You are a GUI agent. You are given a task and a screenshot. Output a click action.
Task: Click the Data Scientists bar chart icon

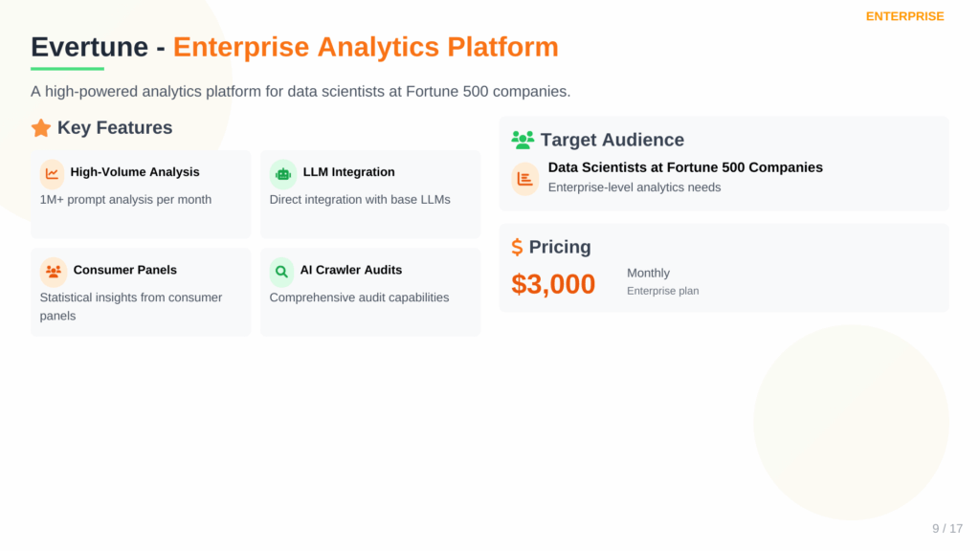(525, 178)
